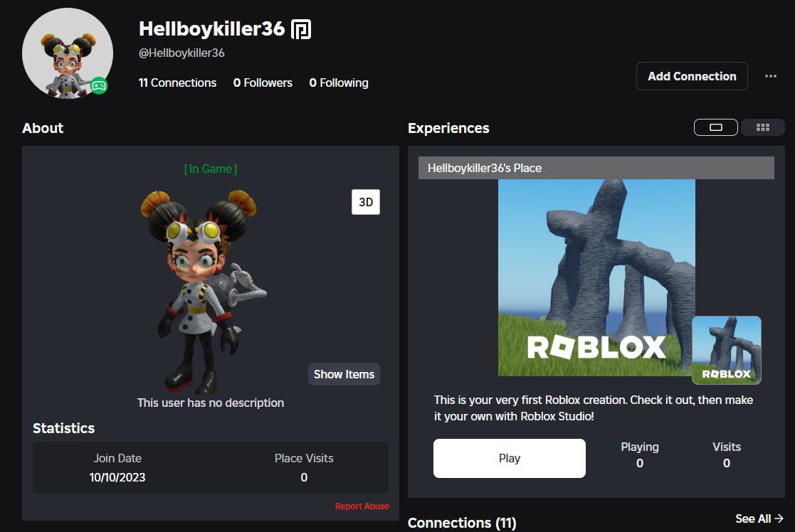Click the experience description paragraph text
This screenshot has height=532, width=795.
593,408
